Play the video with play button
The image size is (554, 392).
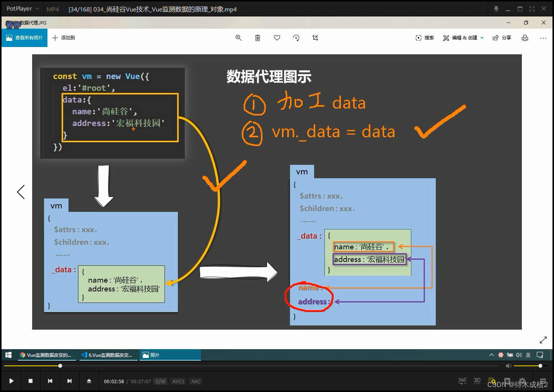[11, 381]
